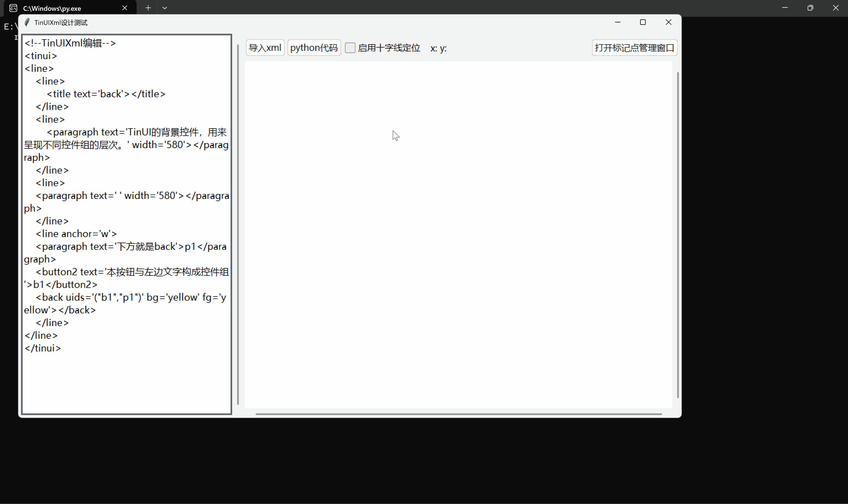Open a new terminal tab with plus

148,8
